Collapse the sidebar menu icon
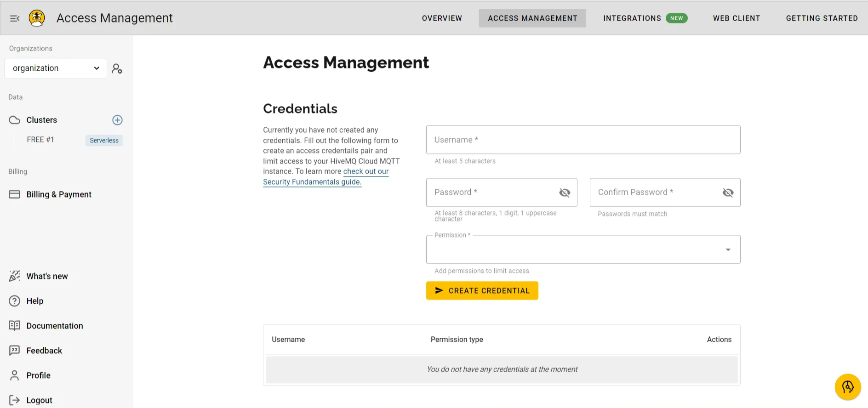 [x=15, y=18]
